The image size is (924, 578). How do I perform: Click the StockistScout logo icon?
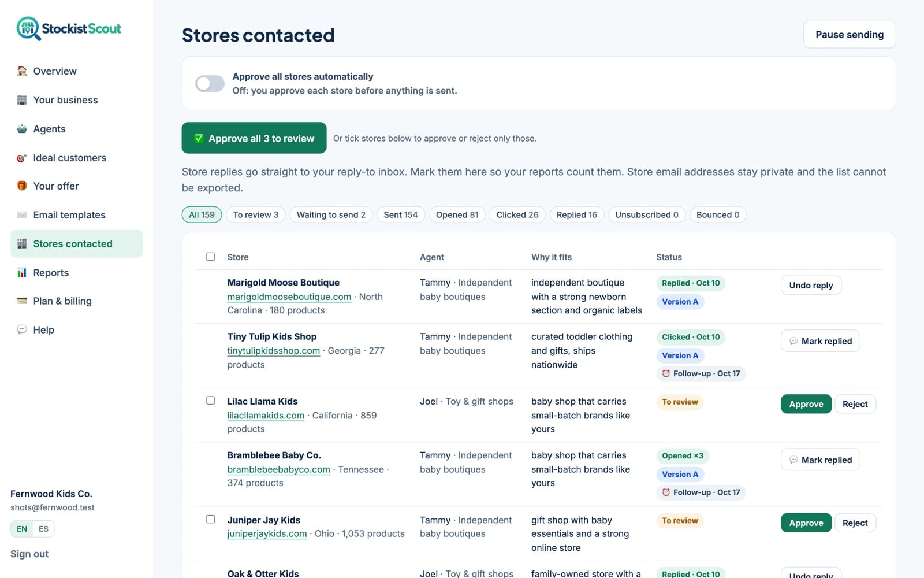point(28,28)
